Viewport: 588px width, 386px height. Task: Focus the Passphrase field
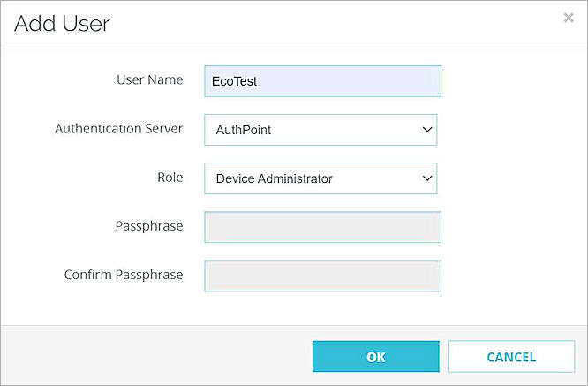click(322, 227)
